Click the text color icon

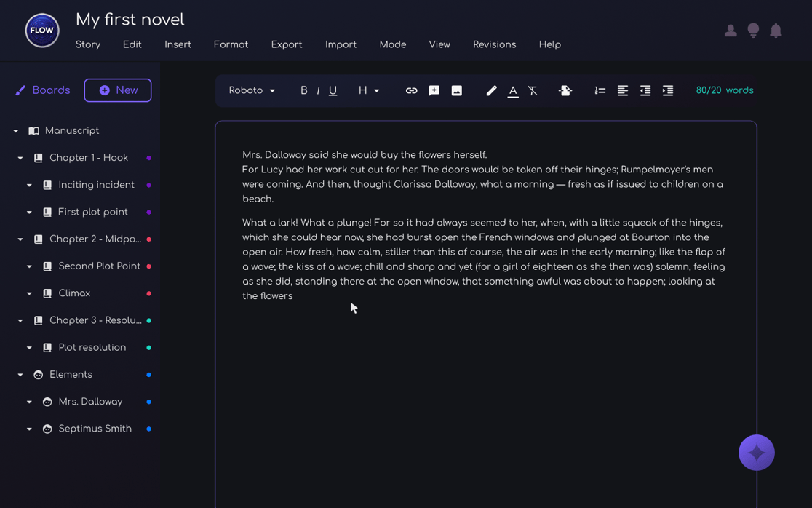point(513,91)
